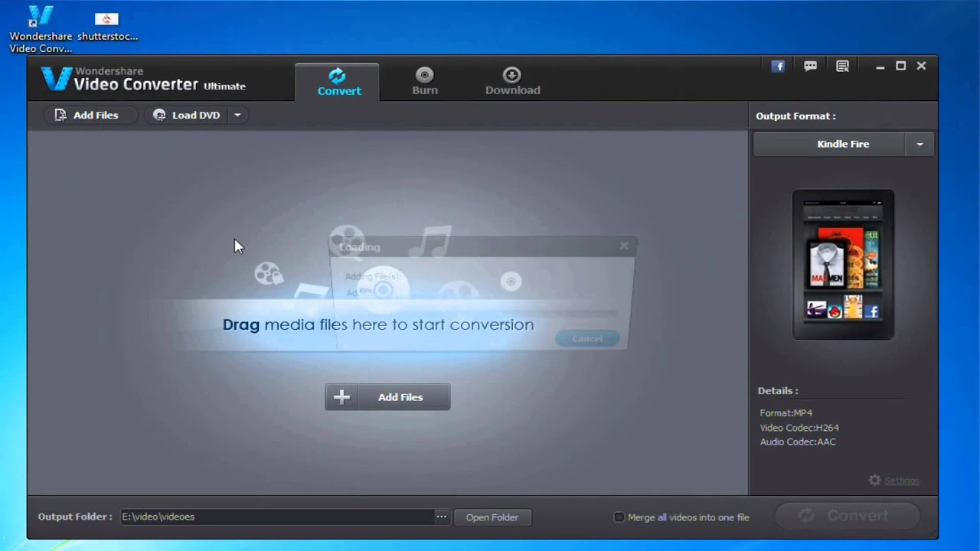
Task: Click the Load DVD button
Action: [186, 115]
